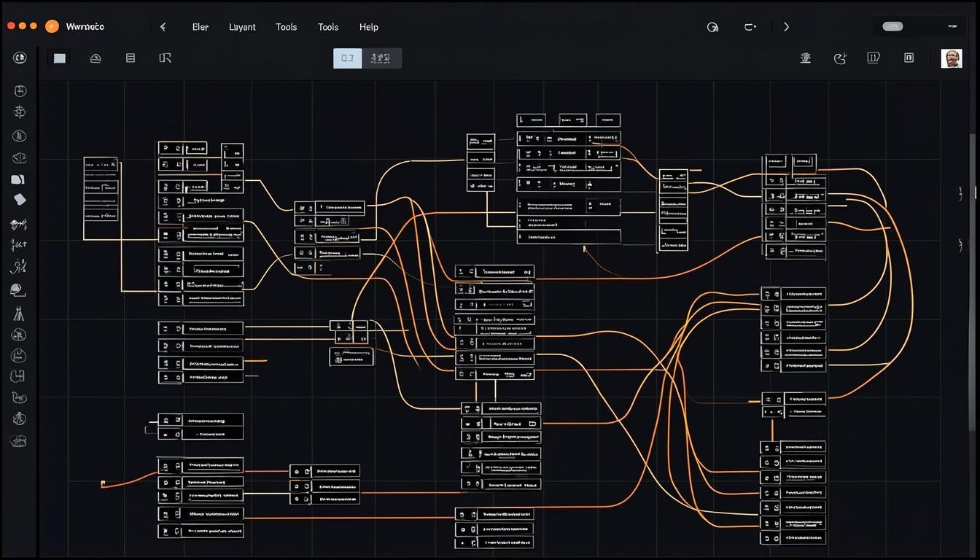Select the running figure sidebar icon
Screen dimensions: 980x560
18,267
